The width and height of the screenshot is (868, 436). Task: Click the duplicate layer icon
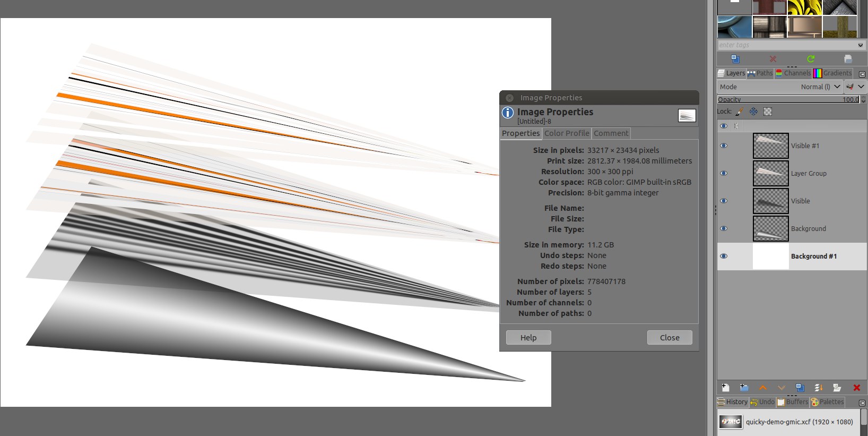pos(800,388)
